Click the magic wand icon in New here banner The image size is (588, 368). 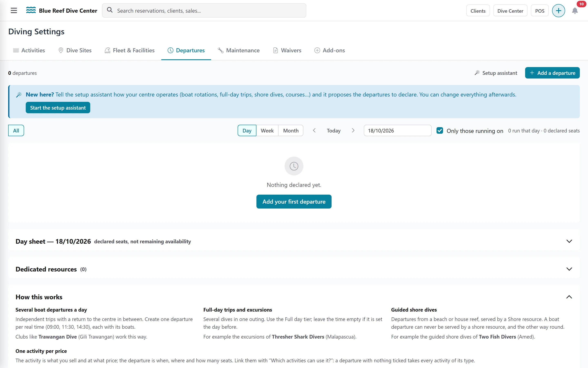(19, 95)
